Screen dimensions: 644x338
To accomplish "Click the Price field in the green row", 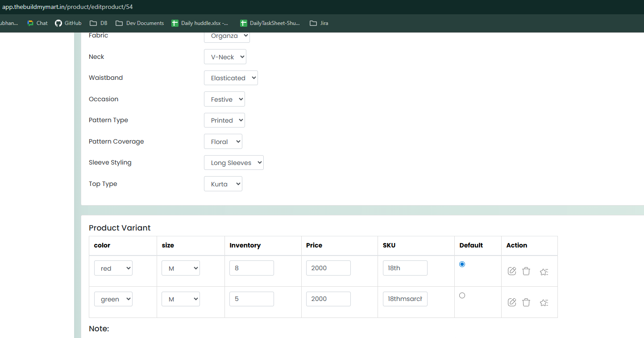I will tap(328, 299).
